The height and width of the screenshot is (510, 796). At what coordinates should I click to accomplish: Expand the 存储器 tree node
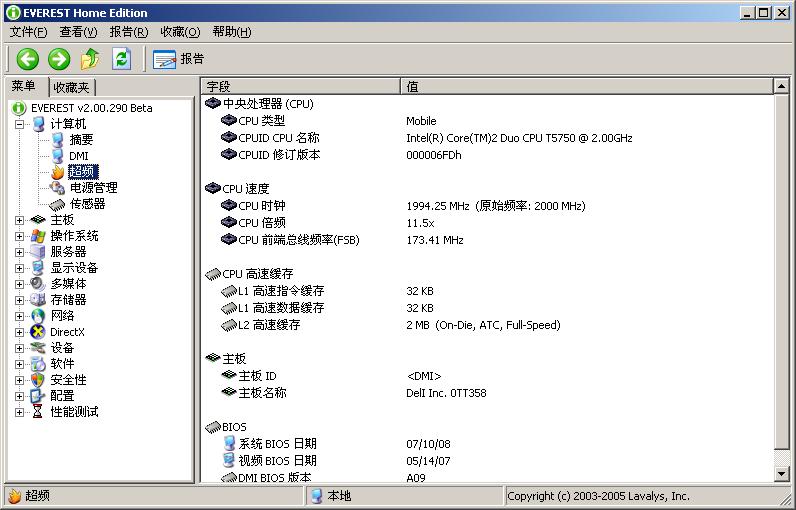pyautogui.click(x=19, y=300)
